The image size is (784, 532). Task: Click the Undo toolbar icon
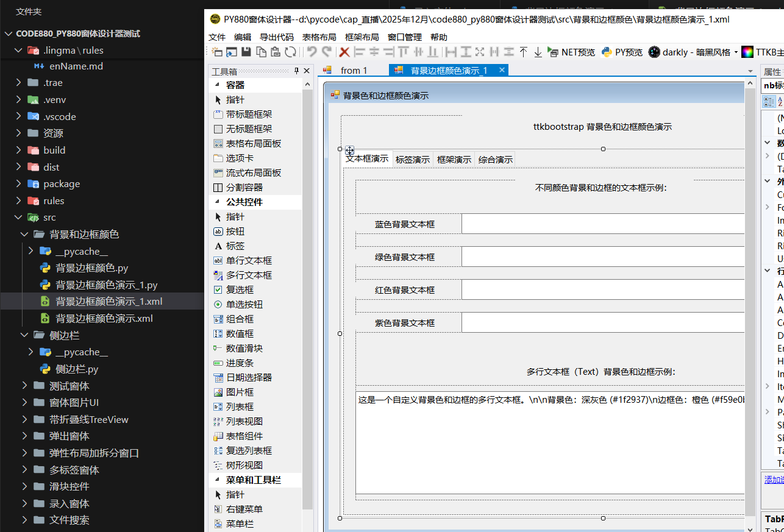click(311, 52)
